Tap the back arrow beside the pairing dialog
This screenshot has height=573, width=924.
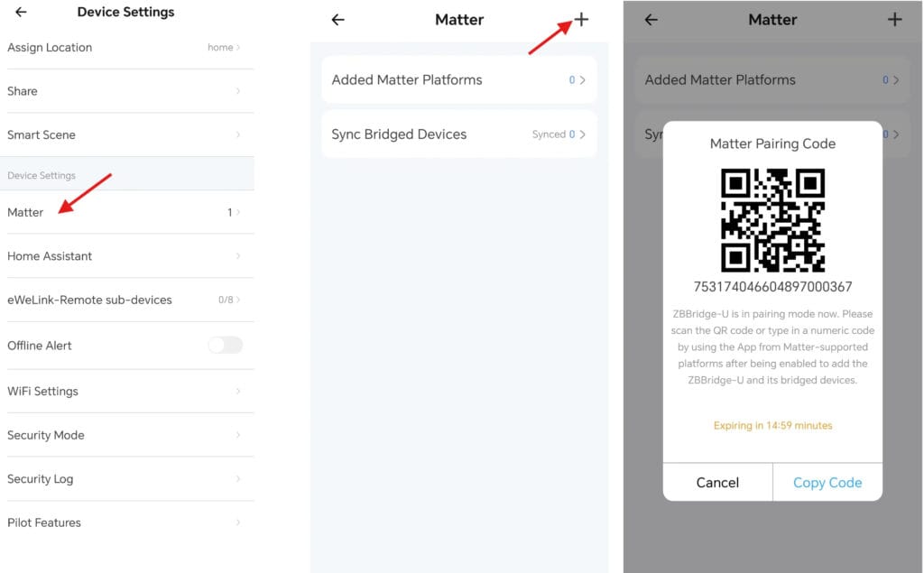tap(651, 19)
